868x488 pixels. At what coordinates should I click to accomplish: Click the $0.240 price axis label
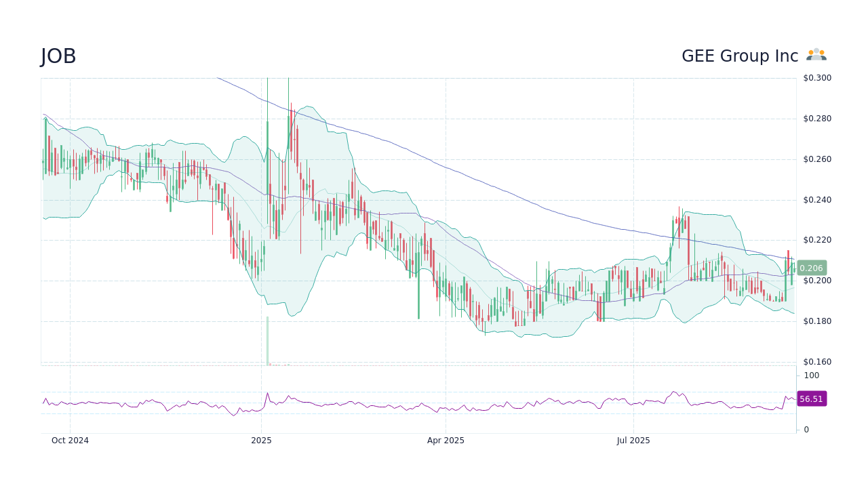(817, 200)
